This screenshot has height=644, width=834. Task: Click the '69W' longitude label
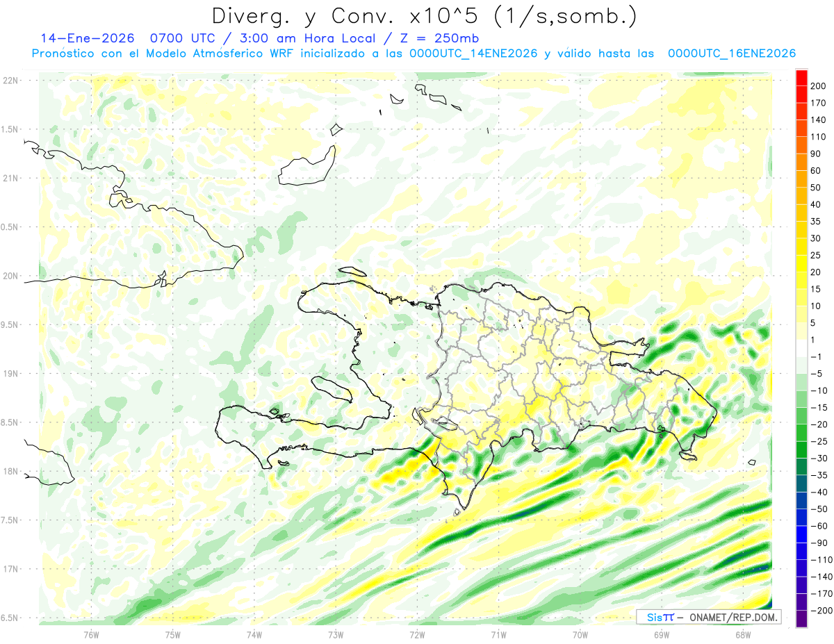662,635
